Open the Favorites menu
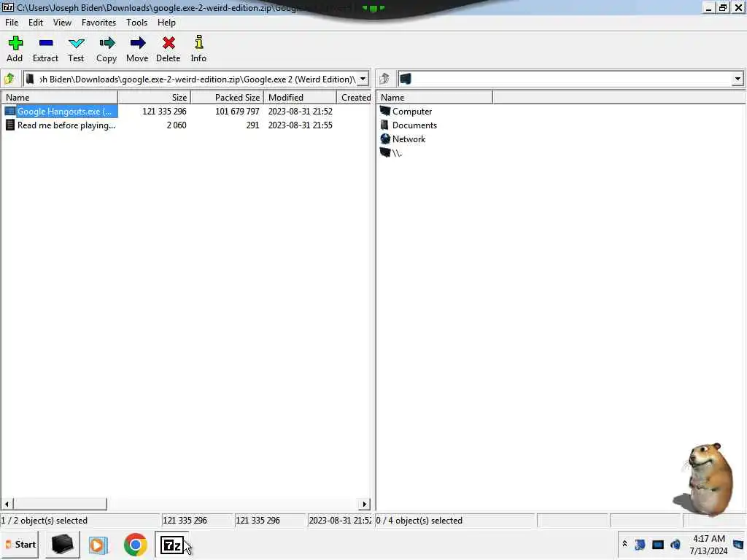This screenshot has width=747, height=560. pos(98,23)
